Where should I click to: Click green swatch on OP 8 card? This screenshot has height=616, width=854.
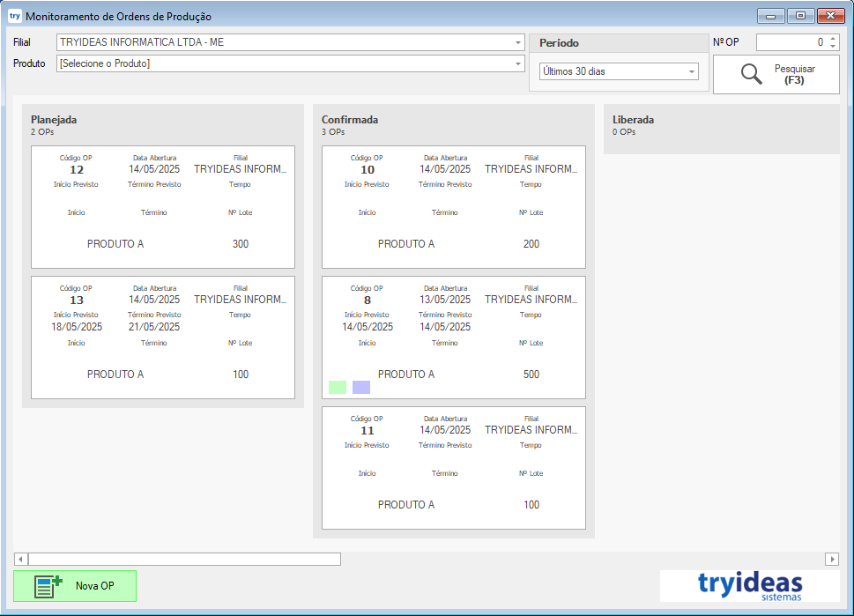[x=338, y=387]
